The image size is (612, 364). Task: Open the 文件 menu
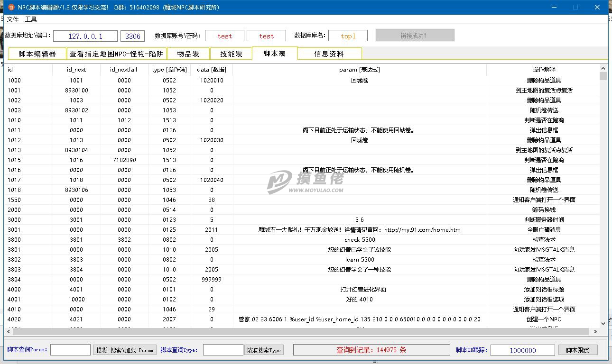pos(13,19)
